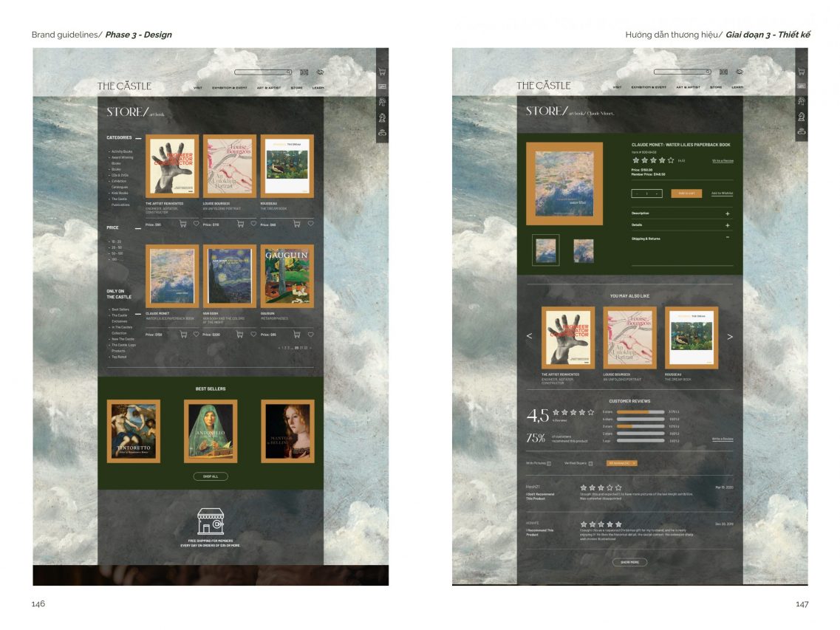This screenshot has width=840, height=630.
Task: Click the cart icon under Gauguin Metamorphoses
Action: 297,335
